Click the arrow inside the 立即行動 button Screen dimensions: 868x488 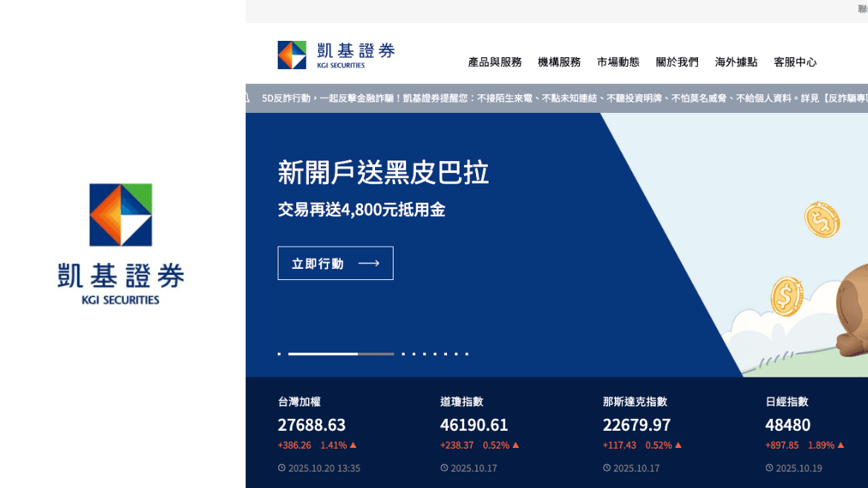368,264
